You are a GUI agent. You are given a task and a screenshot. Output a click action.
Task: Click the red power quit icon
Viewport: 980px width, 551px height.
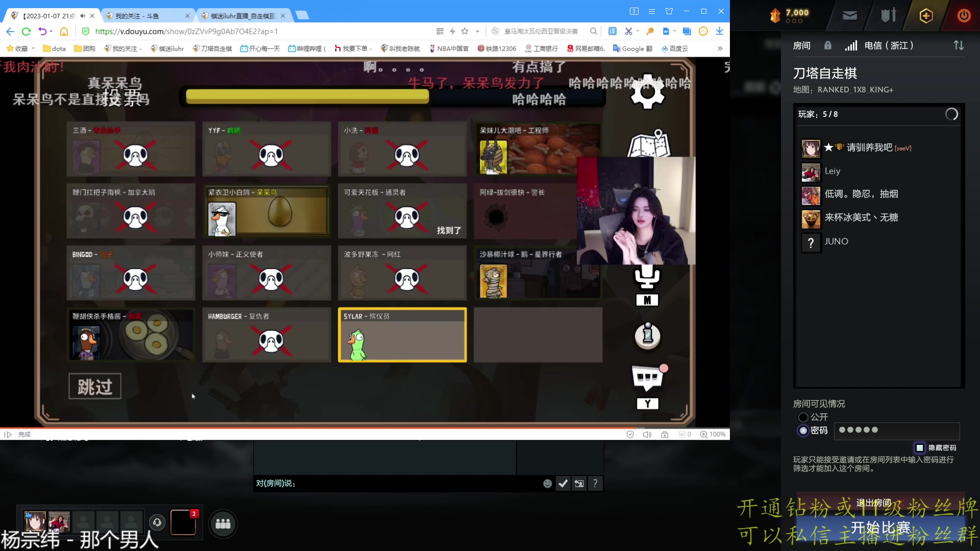pyautogui.click(x=964, y=16)
